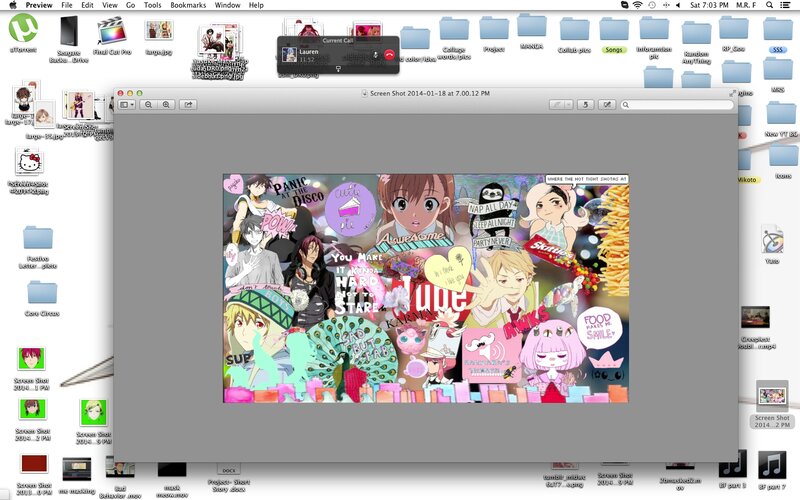The height and width of the screenshot is (500, 800).
Task: Open the Help menu
Action: point(256,5)
